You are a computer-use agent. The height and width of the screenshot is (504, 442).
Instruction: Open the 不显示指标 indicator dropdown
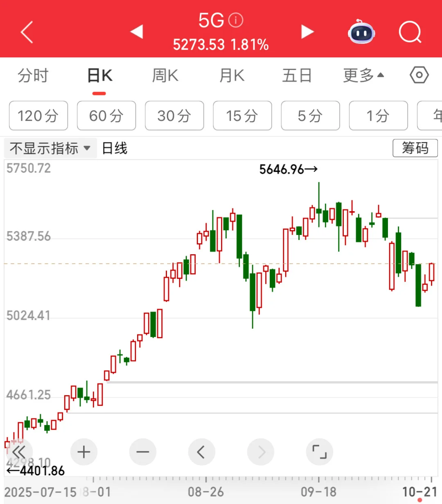pos(49,148)
